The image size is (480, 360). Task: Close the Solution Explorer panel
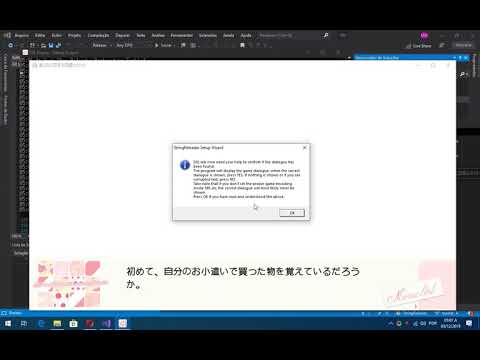coord(466,58)
